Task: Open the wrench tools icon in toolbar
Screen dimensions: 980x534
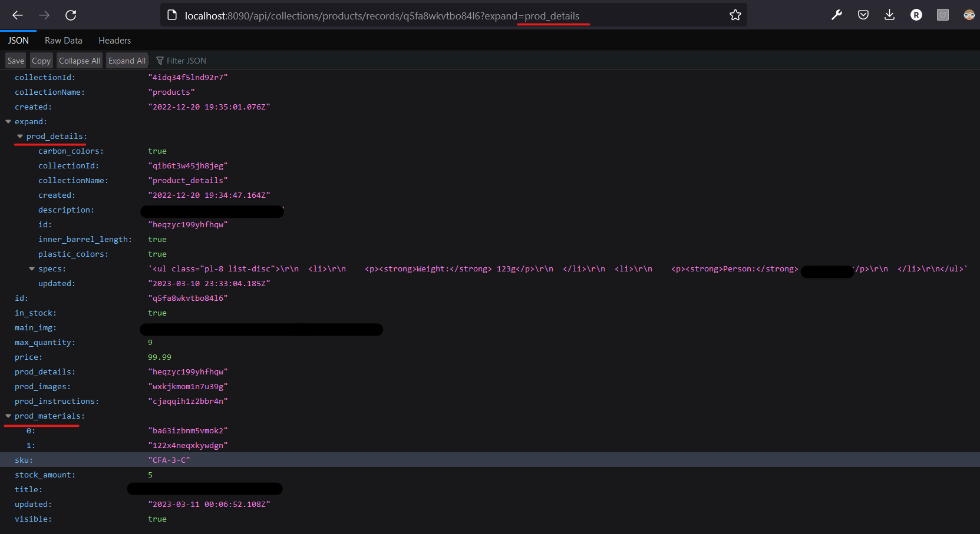Action: tap(837, 15)
